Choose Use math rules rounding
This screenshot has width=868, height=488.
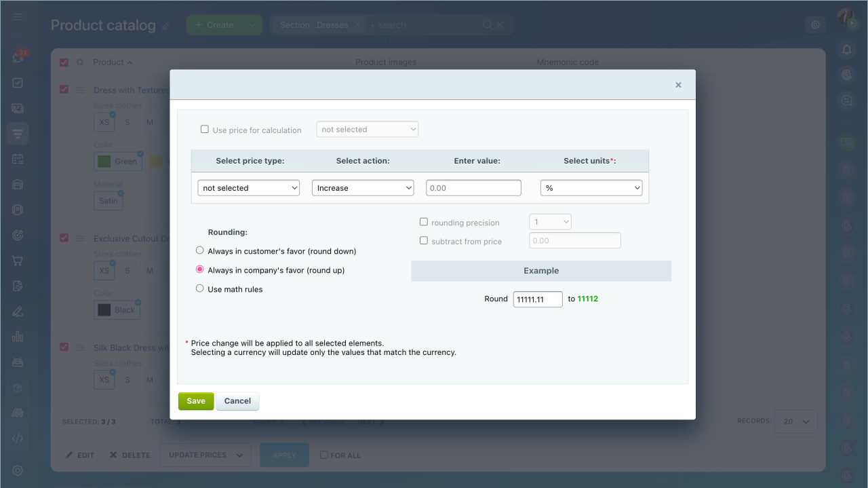[200, 288]
